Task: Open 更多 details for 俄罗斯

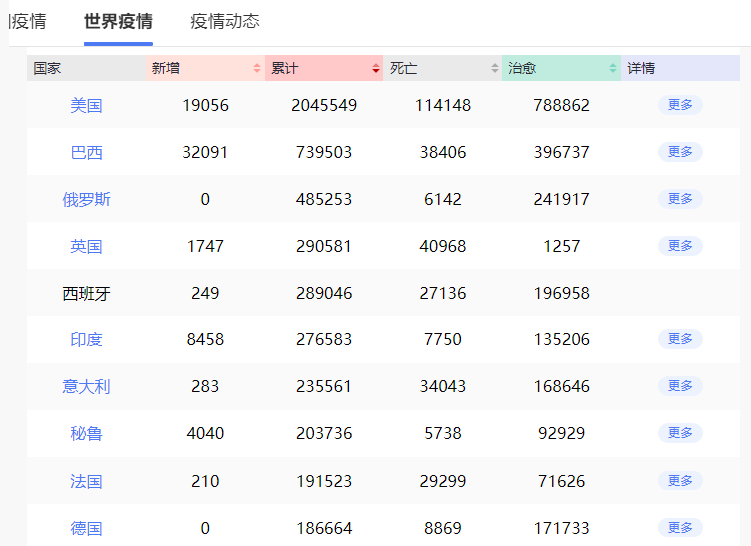Action: point(680,199)
